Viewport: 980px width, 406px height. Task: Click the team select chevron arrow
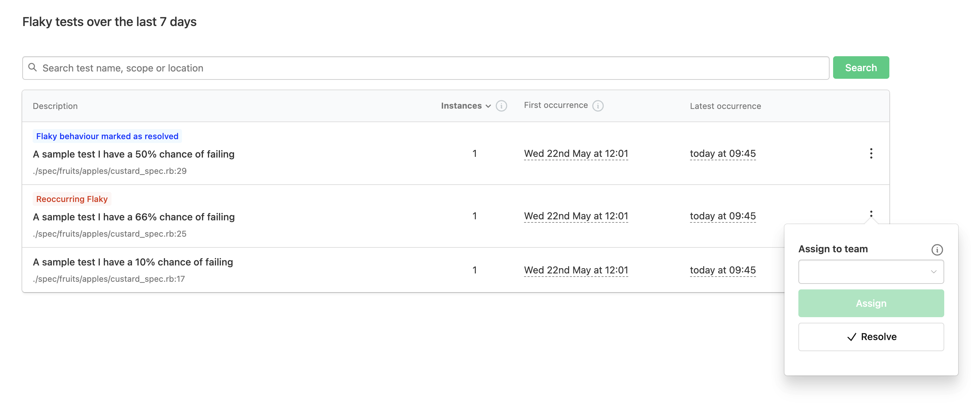(x=933, y=271)
